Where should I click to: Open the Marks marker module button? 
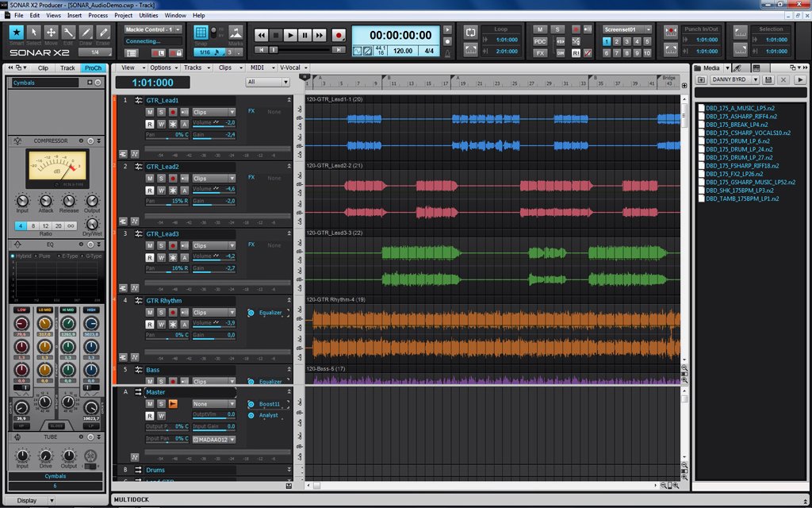(236, 33)
